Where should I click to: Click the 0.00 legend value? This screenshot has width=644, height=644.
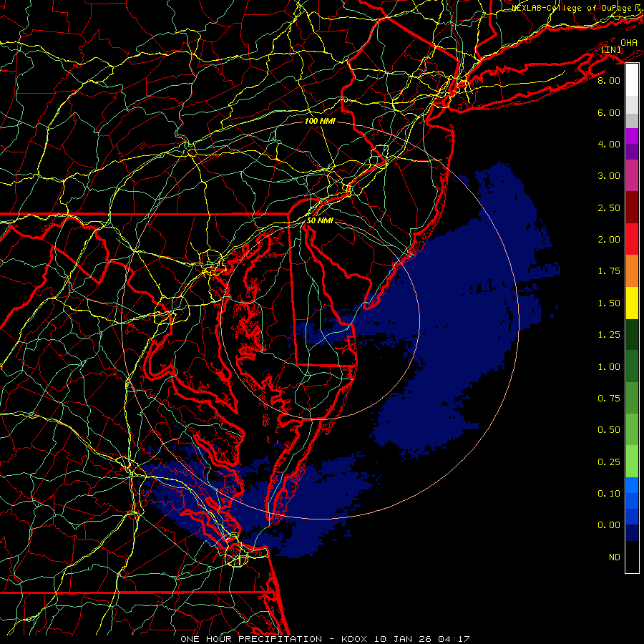point(609,525)
